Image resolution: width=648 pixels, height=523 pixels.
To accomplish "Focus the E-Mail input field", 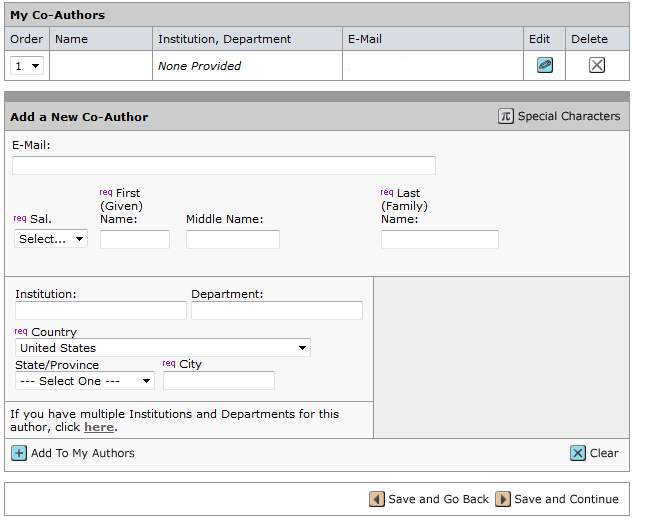I will click(224, 166).
